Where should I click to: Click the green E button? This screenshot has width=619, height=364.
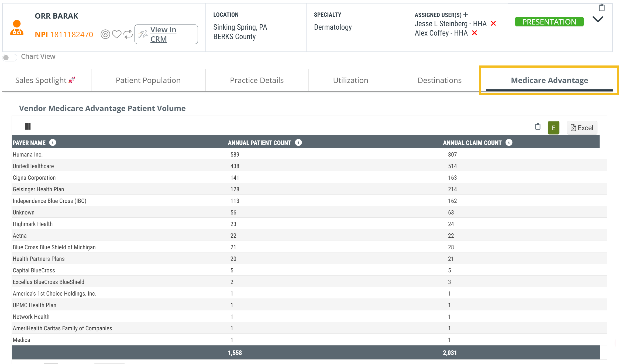[x=553, y=128]
